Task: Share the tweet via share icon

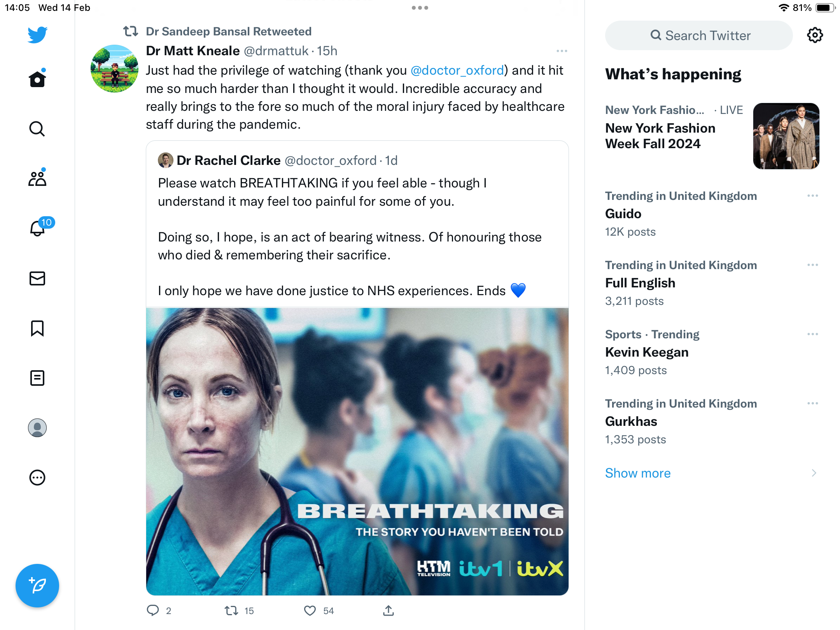Action: 388,611
